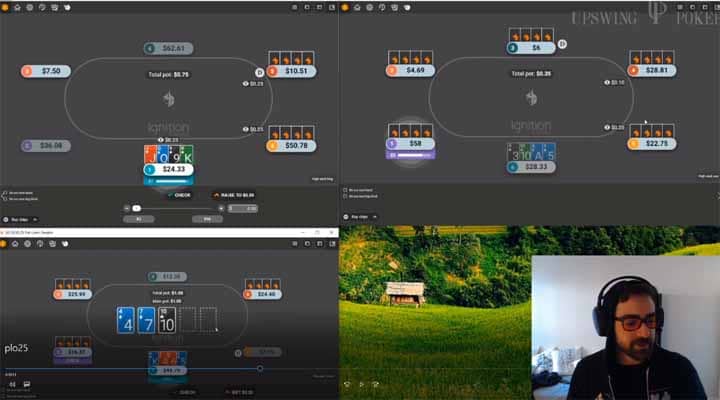Click the CHECK button in bottom-left table
720x400 pixels.
pyautogui.click(x=185, y=392)
